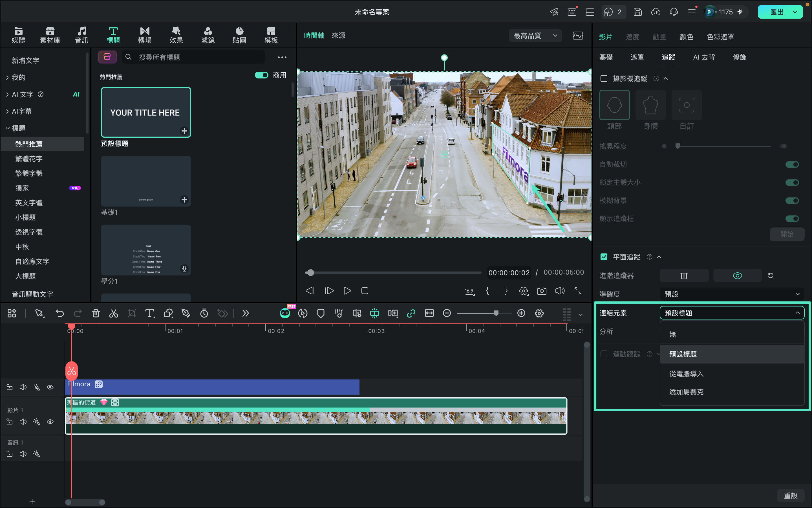Click the marker shield icon in timeline toolbar
This screenshot has height=508, width=812.
coord(321,314)
